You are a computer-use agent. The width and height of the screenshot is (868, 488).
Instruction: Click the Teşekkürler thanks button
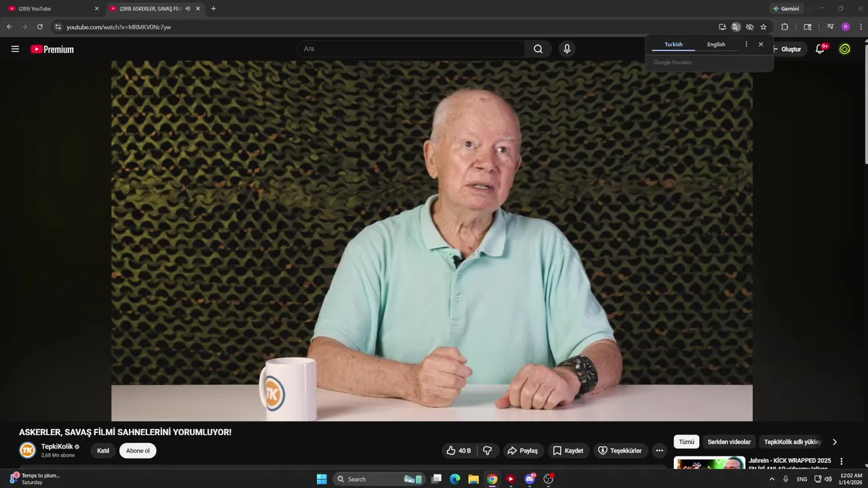[x=619, y=451]
